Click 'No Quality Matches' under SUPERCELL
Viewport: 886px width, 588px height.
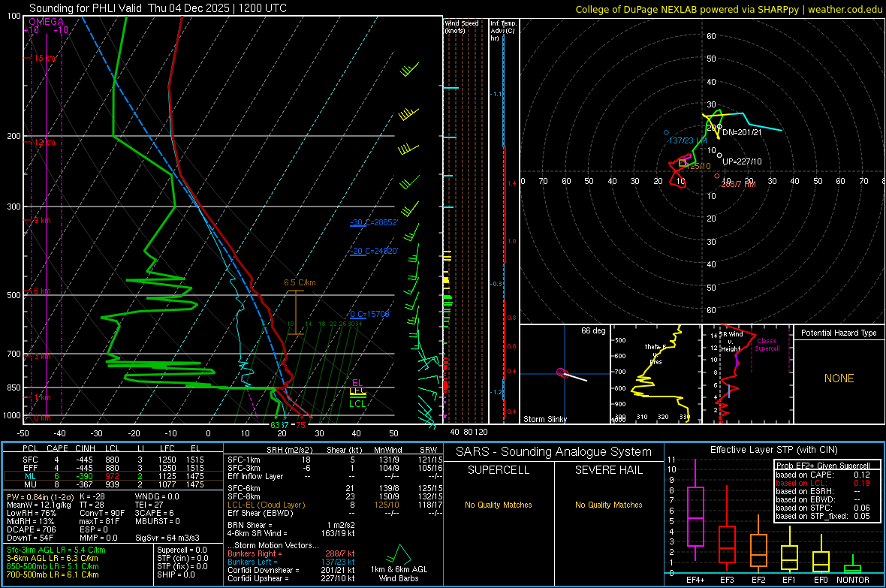pos(499,505)
